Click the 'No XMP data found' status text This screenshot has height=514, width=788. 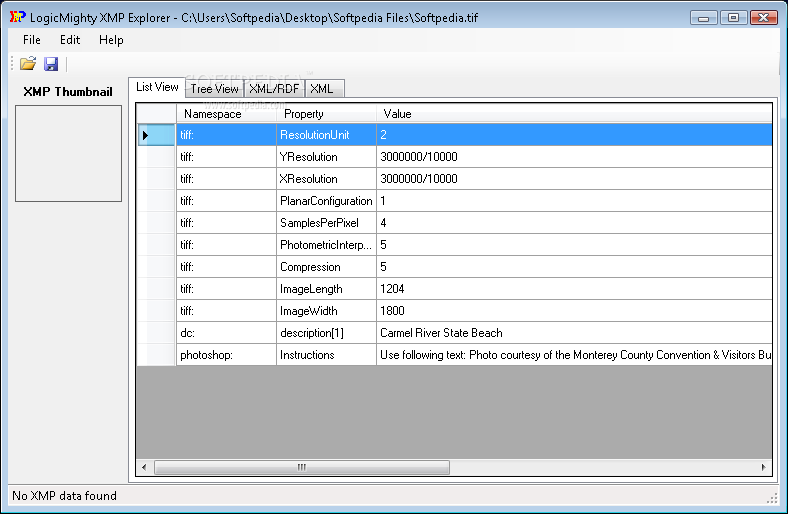pyautogui.click(x=64, y=496)
